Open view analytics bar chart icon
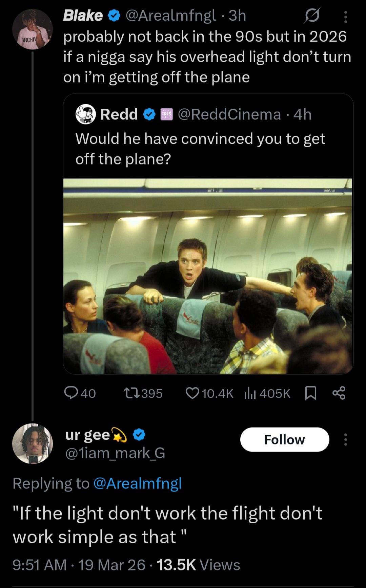 (x=250, y=393)
